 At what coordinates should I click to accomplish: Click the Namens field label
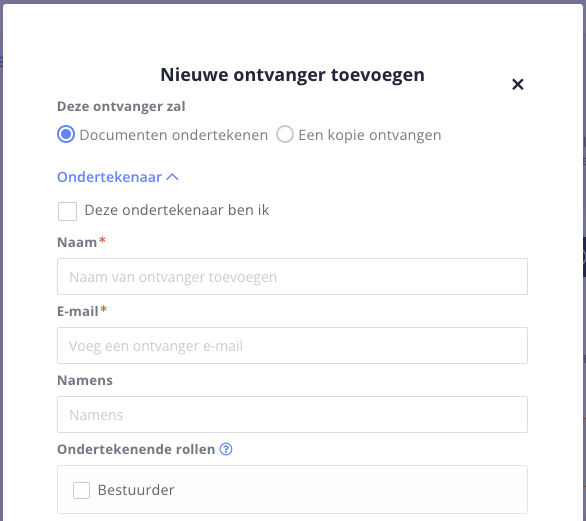click(x=85, y=380)
